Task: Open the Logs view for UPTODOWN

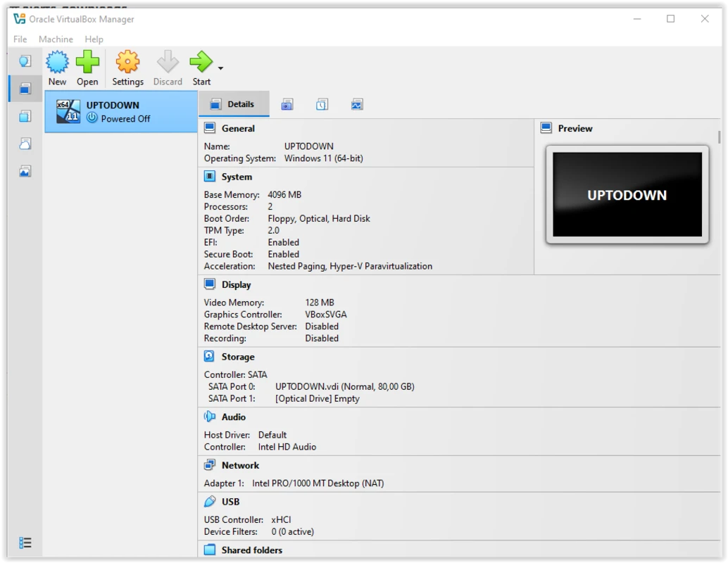Action: pyautogui.click(x=322, y=103)
